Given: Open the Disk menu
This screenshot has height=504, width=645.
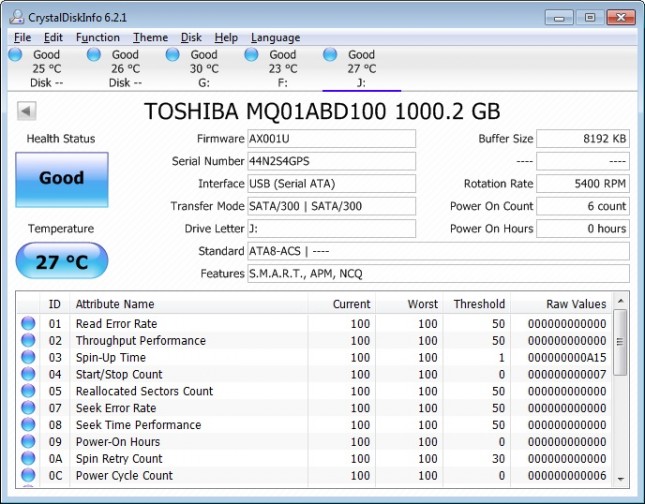Looking at the screenshot, I should click(x=191, y=37).
